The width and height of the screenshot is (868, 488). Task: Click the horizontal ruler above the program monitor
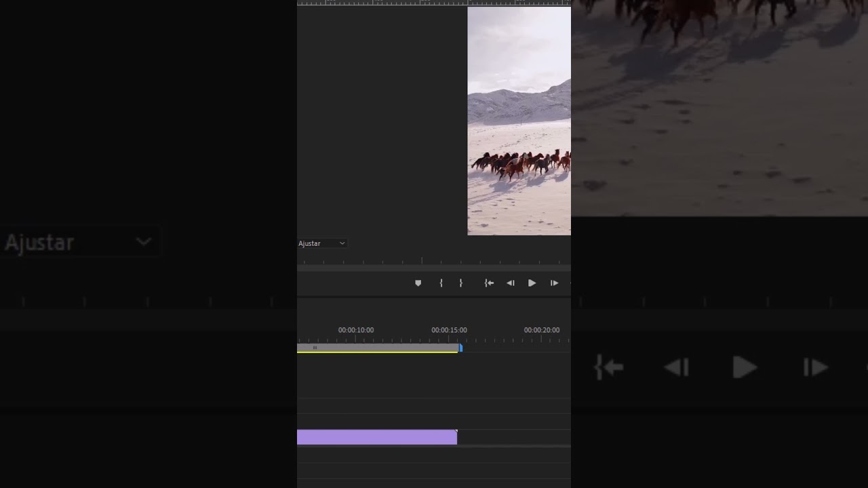(x=434, y=3)
